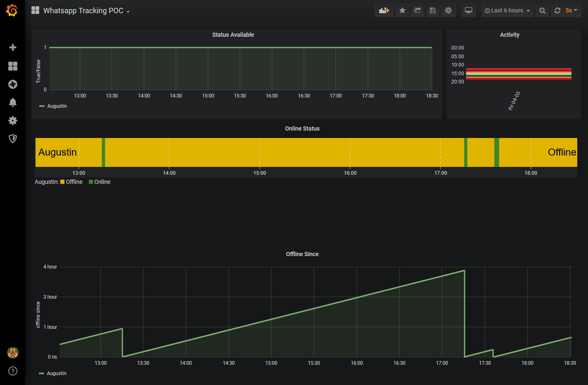
Task: Toggle the cycle view mode monitor icon
Action: [x=469, y=11]
